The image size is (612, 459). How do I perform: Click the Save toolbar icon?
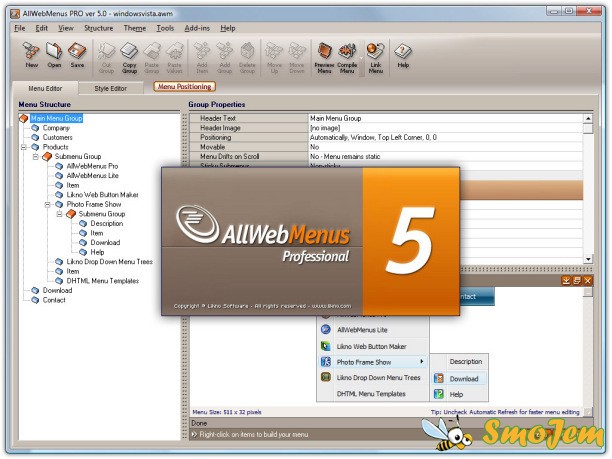[x=77, y=55]
